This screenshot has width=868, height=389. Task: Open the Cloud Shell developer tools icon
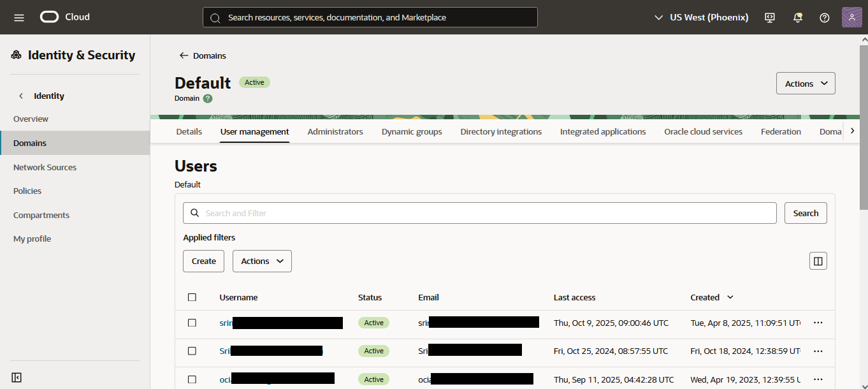770,17
